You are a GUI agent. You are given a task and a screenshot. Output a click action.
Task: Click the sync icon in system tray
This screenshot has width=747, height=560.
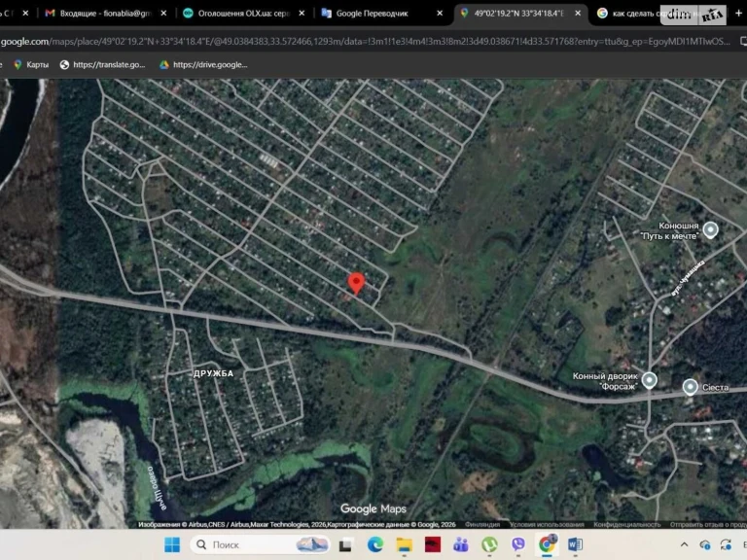click(726, 544)
